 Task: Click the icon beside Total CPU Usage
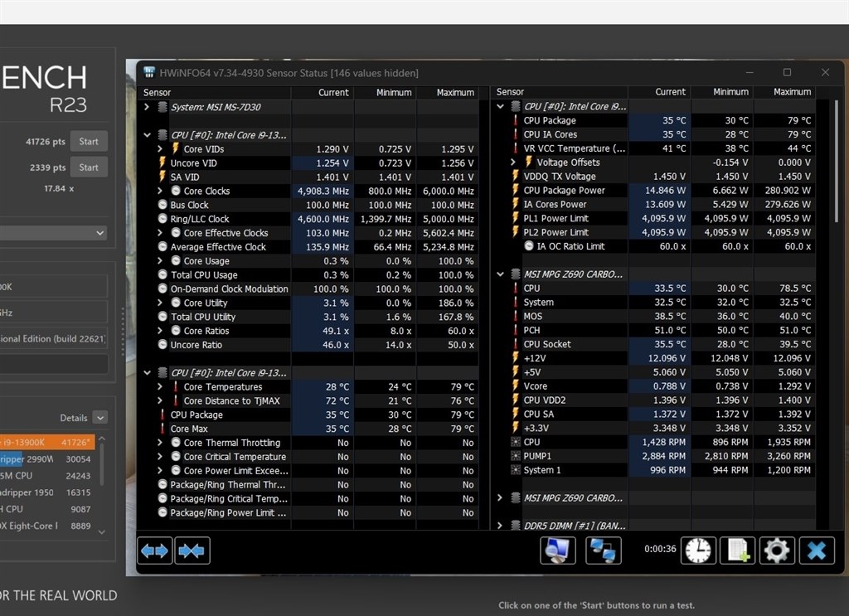click(x=163, y=274)
